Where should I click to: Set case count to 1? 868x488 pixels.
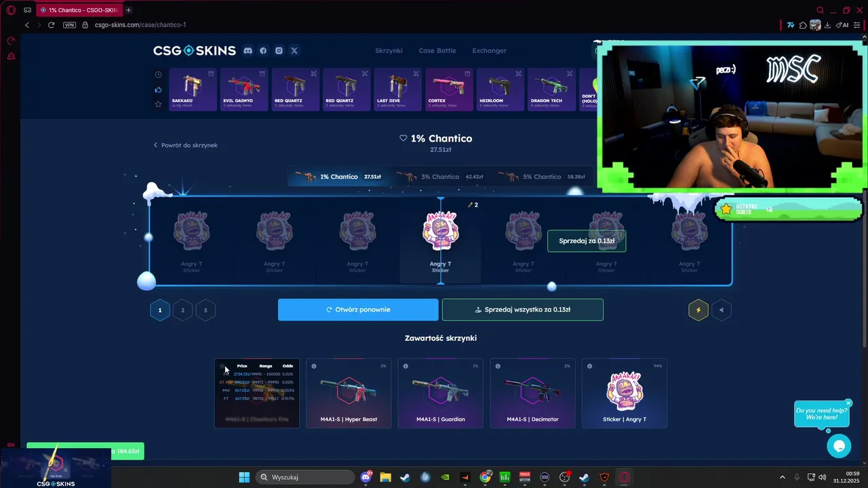click(x=160, y=310)
